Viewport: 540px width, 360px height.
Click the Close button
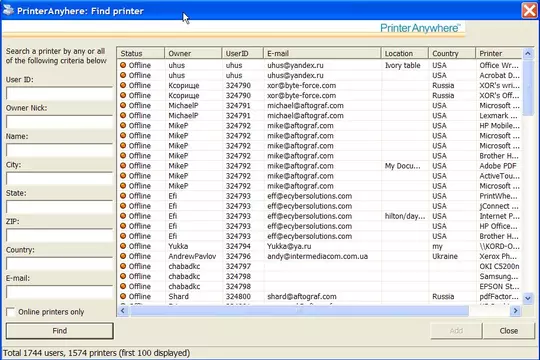[x=509, y=331]
